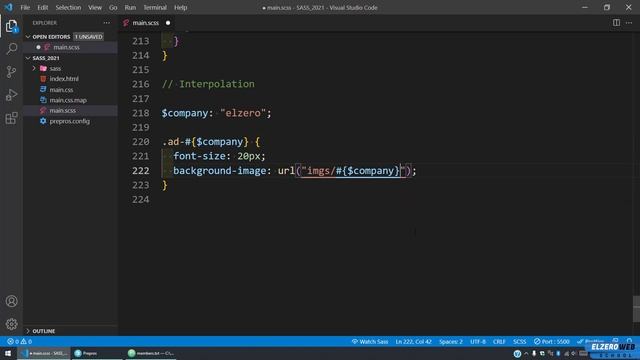Open the Run and Debug view
This screenshot has width=640, height=360.
point(11,95)
